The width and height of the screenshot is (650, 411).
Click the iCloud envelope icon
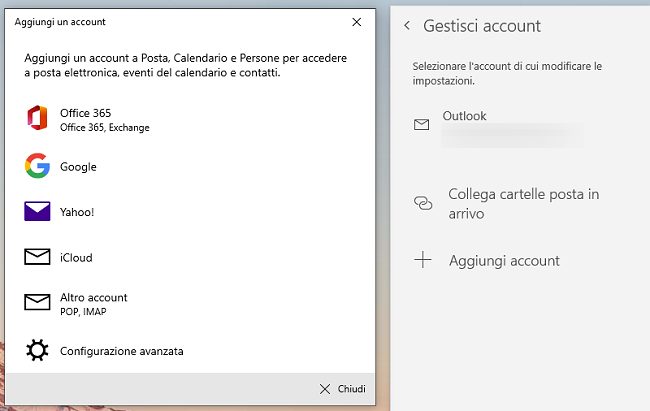pos(37,257)
